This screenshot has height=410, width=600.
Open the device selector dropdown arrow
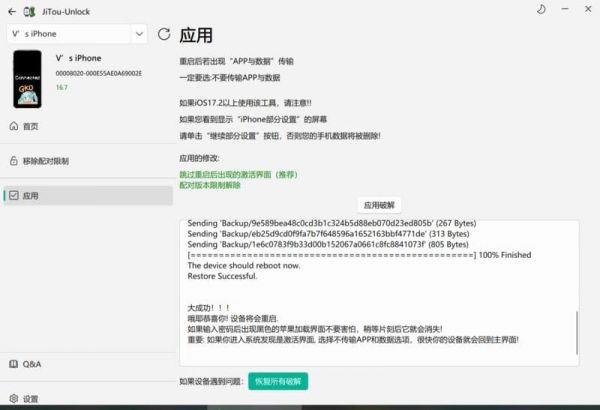pyautogui.click(x=139, y=34)
